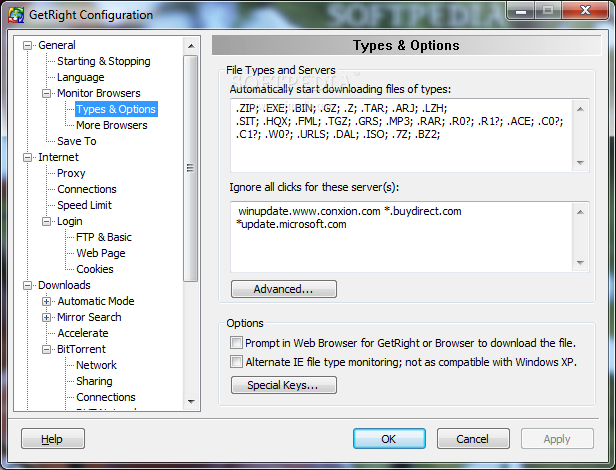Open the Web Page login settings
616x470 pixels.
[x=101, y=253]
